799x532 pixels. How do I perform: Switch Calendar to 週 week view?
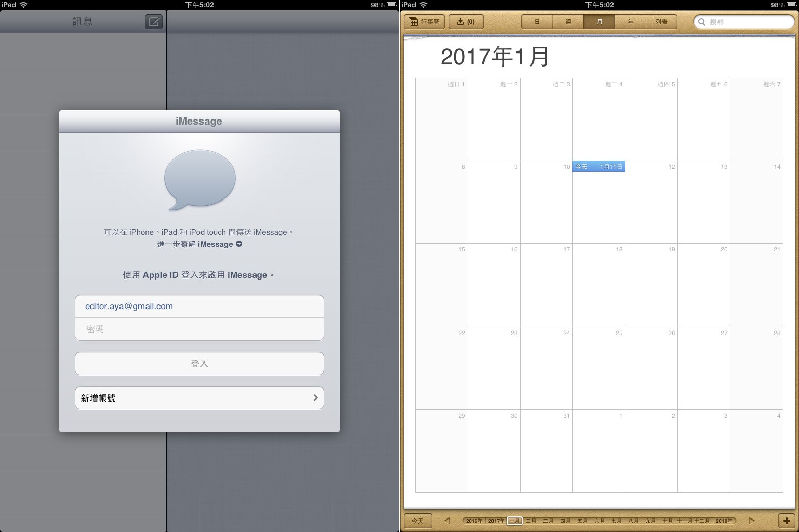568,22
